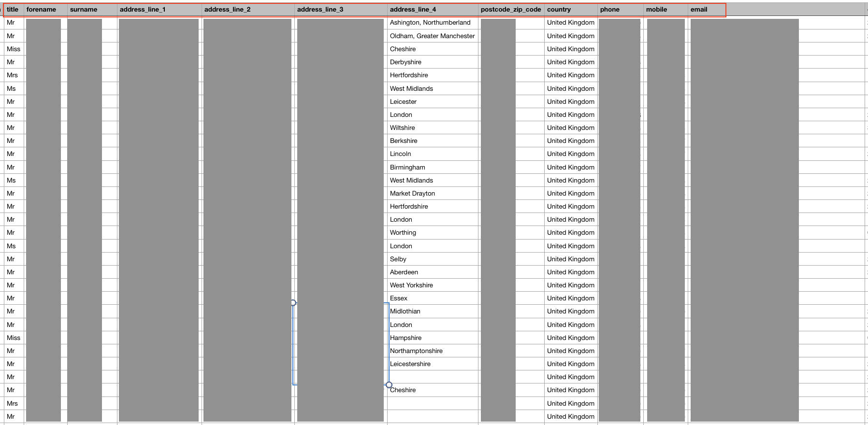Select the 'forename' column header cell
Image resolution: width=868 pixels, height=425 pixels.
[x=45, y=10]
